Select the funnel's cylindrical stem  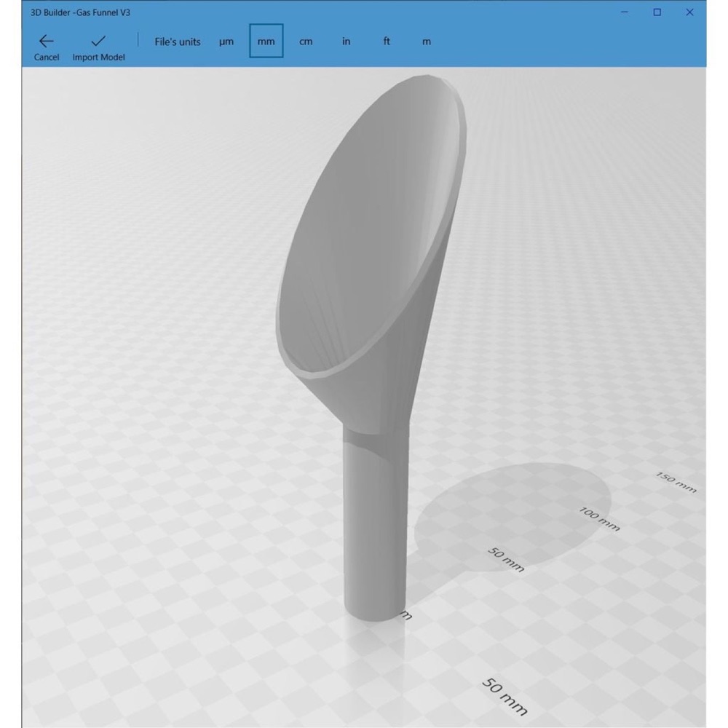[376, 525]
